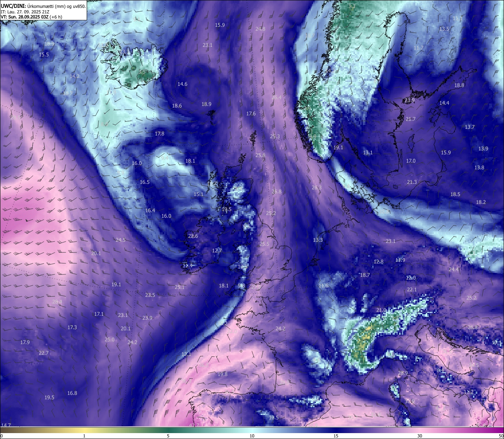The image size is (504, 439).
Task: Click the map value '25.8'
Action: pos(260,156)
